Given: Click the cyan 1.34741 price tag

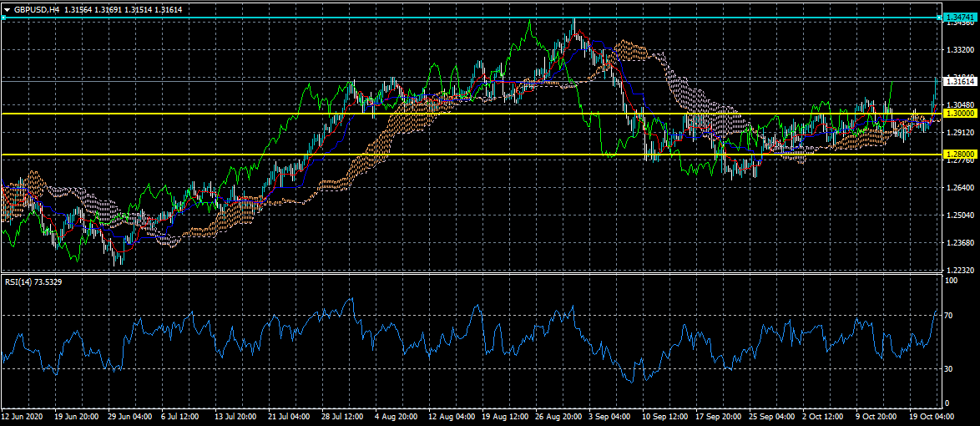Looking at the screenshot, I should 959,18.
